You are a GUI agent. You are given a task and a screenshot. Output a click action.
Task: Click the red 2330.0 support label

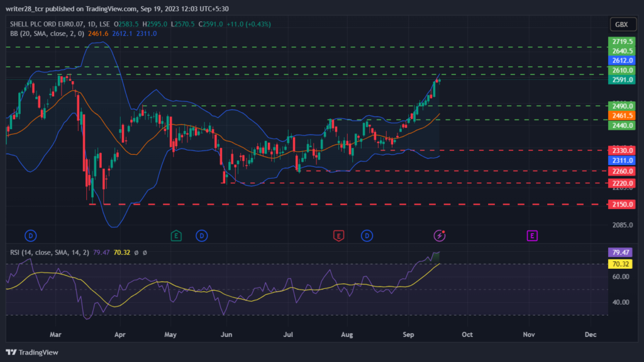point(622,150)
